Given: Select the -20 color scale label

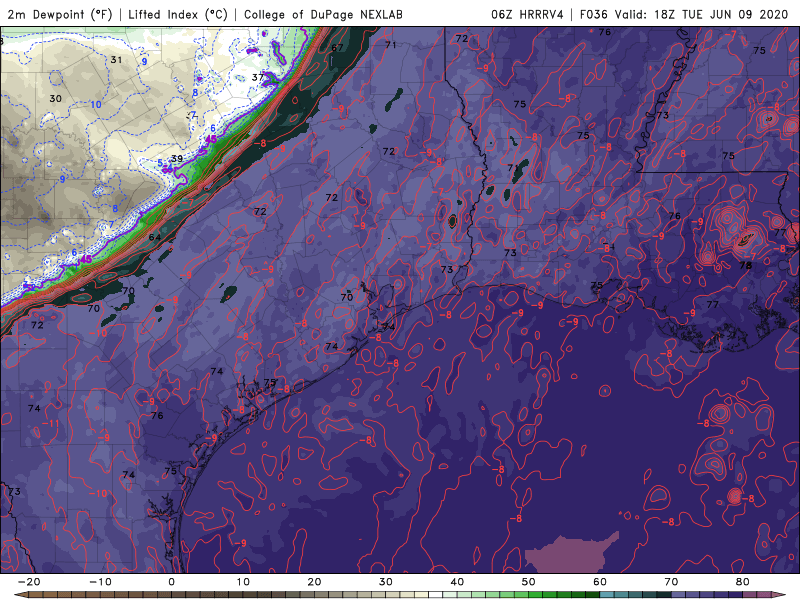Looking at the screenshot, I should click(29, 582).
